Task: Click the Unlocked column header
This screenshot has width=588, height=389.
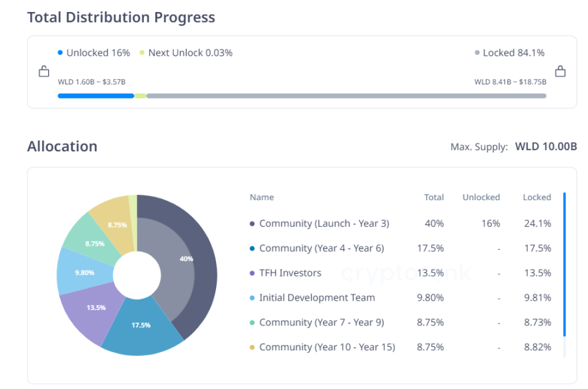Action: pyautogui.click(x=481, y=198)
